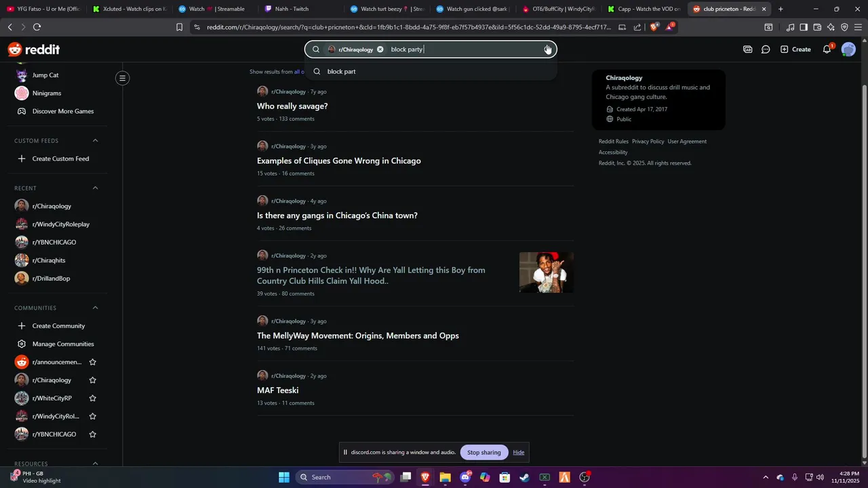Open the notifications bell
This screenshot has width=868, height=488.
(x=827, y=49)
